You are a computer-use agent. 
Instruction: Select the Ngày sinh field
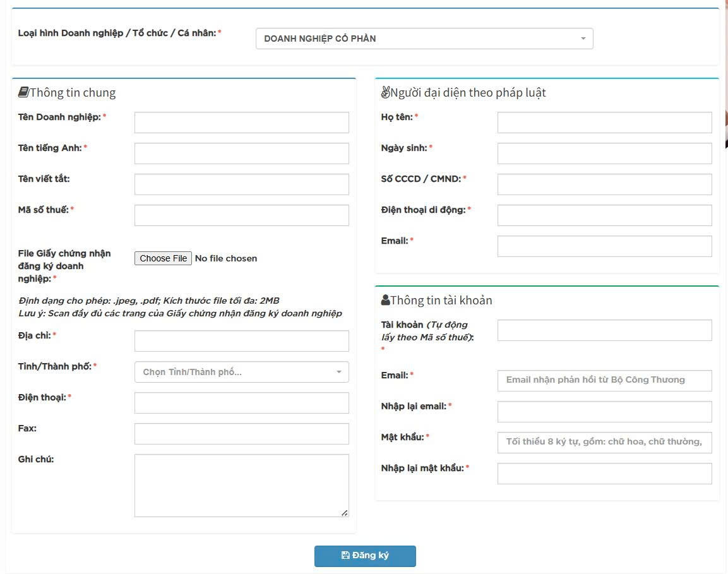pyautogui.click(x=604, y=153)
